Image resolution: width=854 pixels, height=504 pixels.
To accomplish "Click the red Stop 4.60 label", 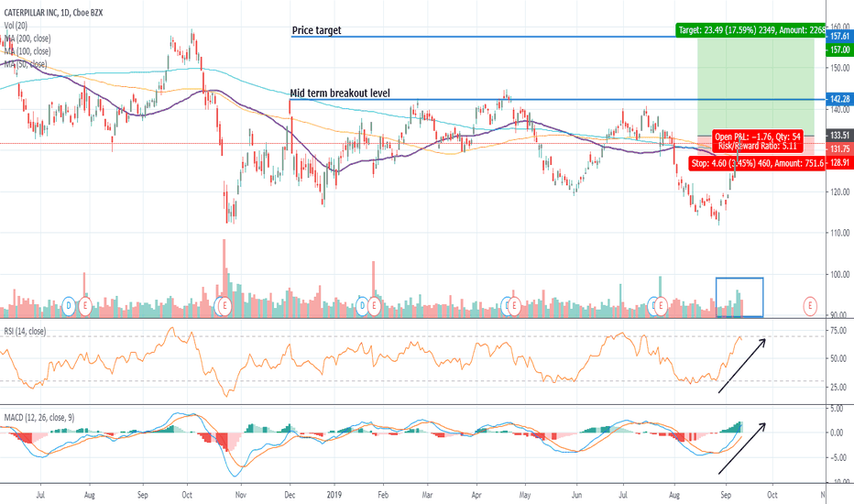I will coord(757,163).
